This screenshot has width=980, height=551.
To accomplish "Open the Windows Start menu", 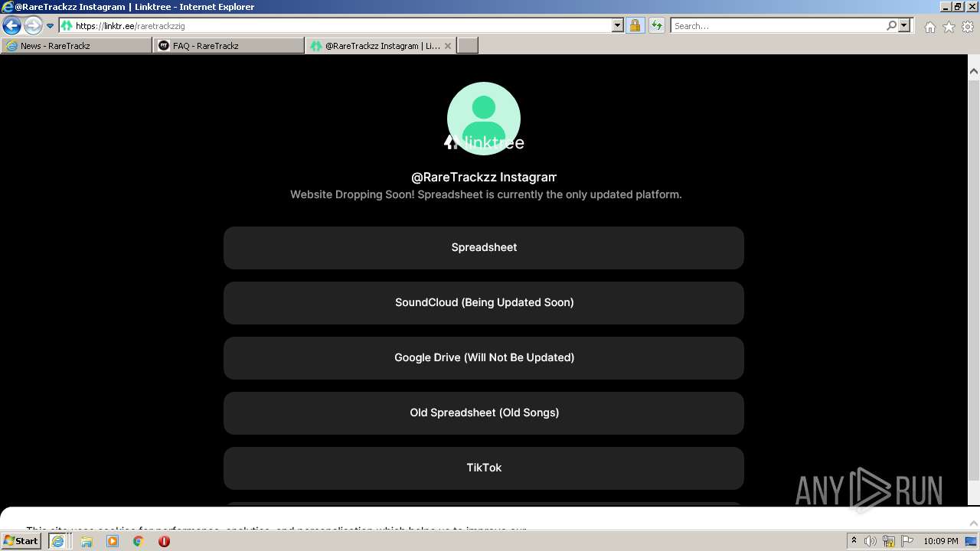I will tap(21, 541).
